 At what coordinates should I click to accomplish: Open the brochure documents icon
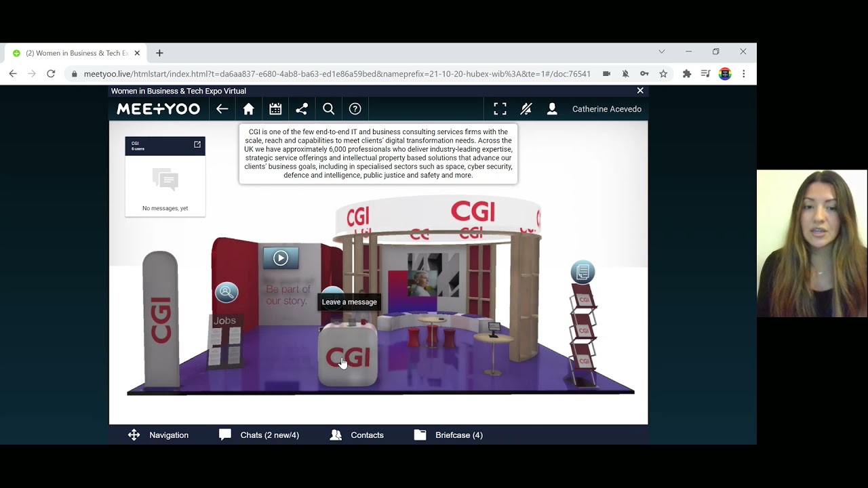tap(583, 272)
